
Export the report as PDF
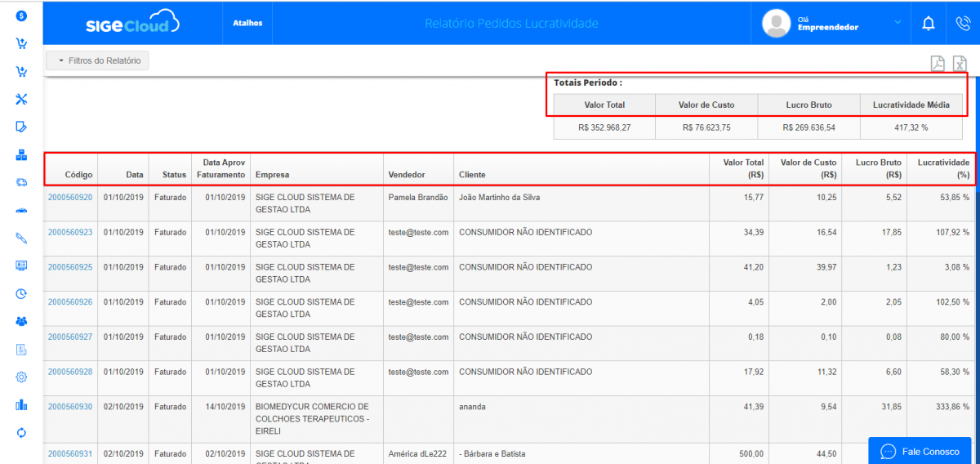click(x=938, y=64)
